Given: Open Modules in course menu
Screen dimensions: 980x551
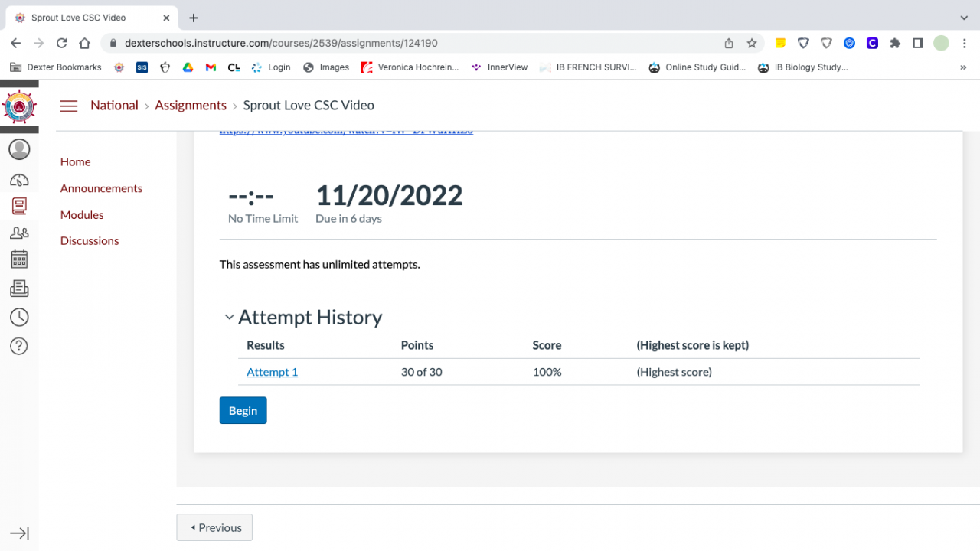Looking at the screenshot, I should [82, 215].
